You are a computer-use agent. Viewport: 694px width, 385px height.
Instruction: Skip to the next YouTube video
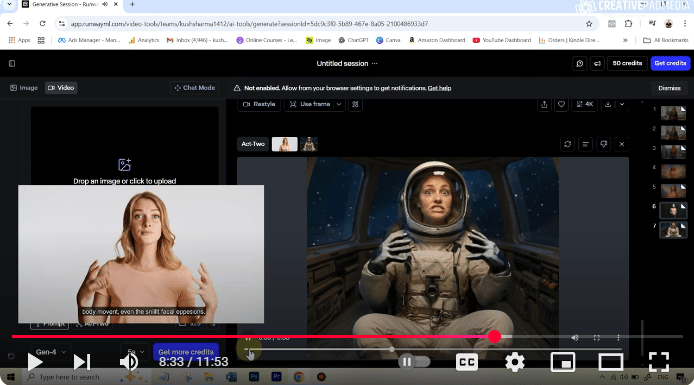click(82, 362)
